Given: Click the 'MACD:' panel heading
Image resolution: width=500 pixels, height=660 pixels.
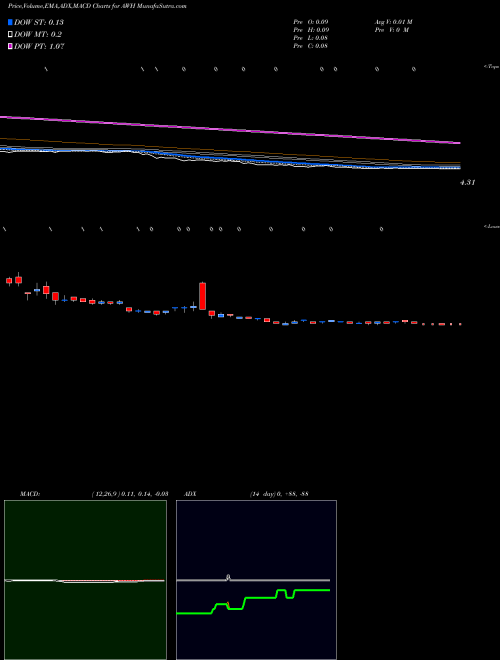Looking at the screenshot, I should (30, 494).
